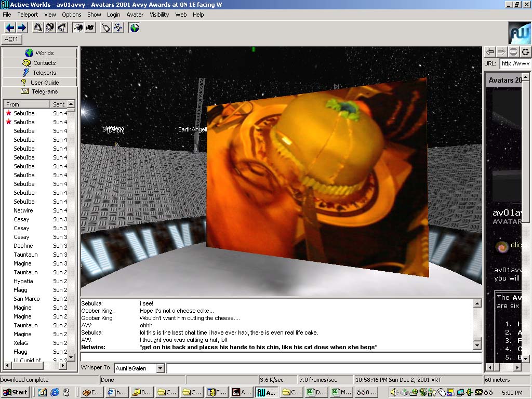The image size is (532, 399).
Task: Open the Visibility menu
Action: (159, 15)
